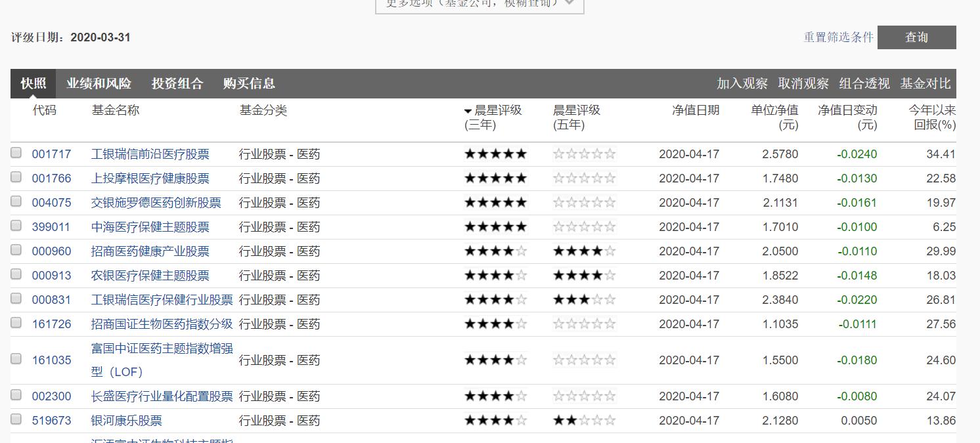Screen dimensions: 980x443
Task: Click fund code 004075
Action: coord(51,203)
